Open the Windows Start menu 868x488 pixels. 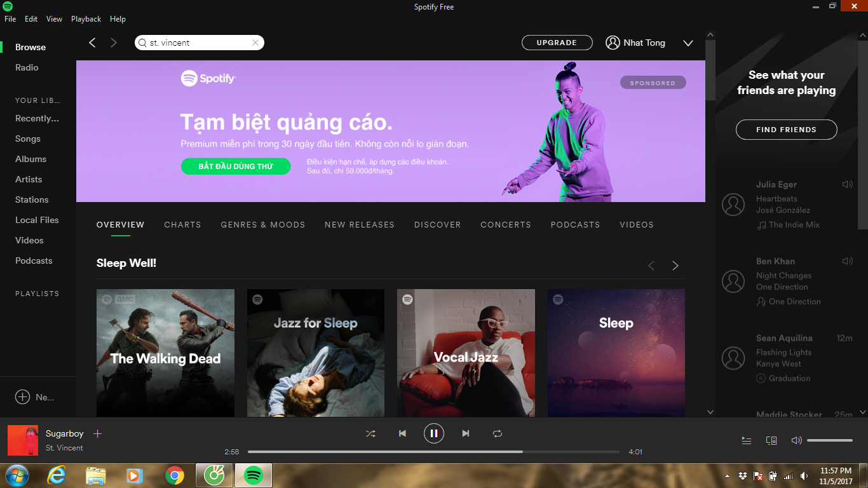coord(17,475)
